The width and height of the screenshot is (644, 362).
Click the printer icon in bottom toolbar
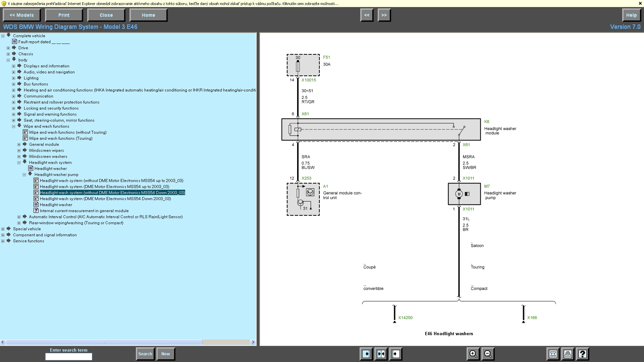pos(568,354)
